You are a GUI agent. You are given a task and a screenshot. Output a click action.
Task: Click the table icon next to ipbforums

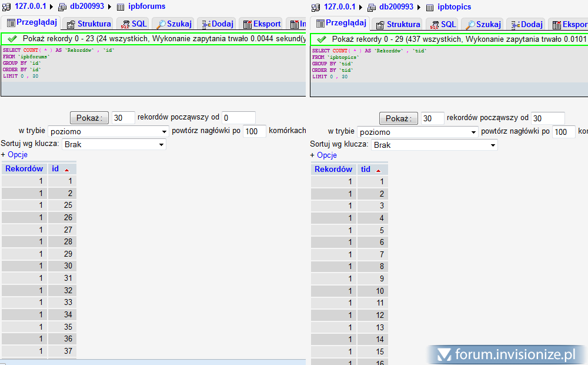(x=121, y=7)
